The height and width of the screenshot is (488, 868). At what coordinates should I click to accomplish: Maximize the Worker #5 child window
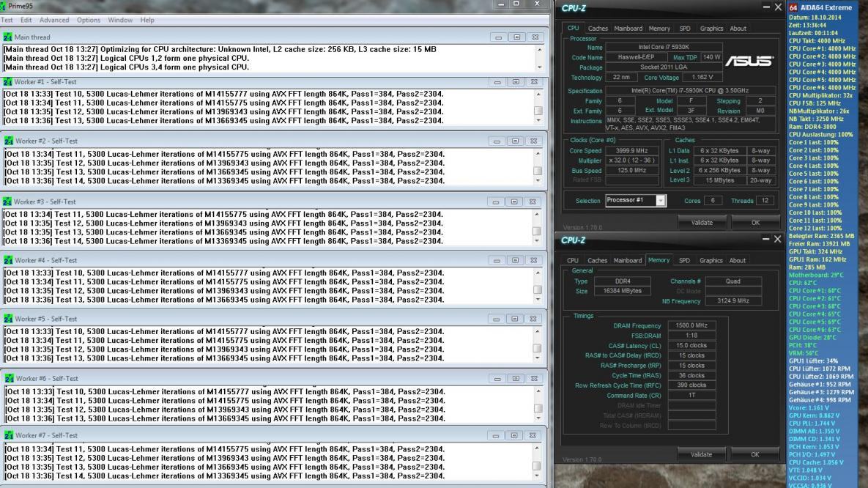(x=515, y=319)
